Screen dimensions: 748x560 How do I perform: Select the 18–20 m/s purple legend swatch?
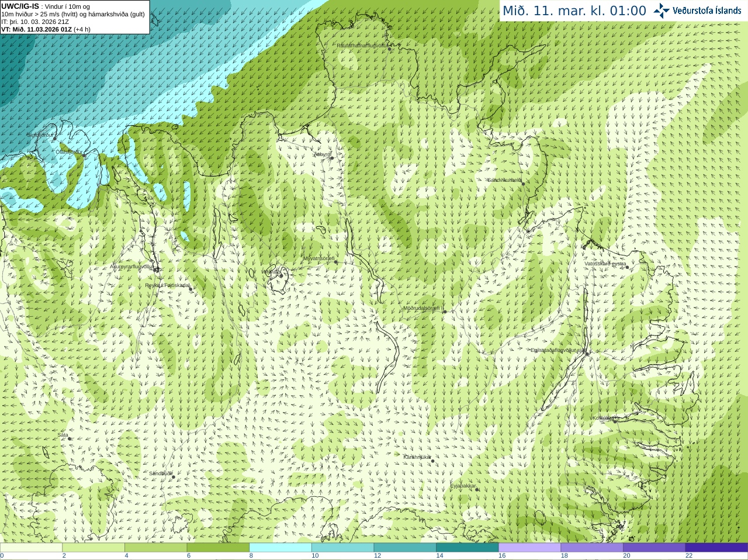[x=592, y=548]
